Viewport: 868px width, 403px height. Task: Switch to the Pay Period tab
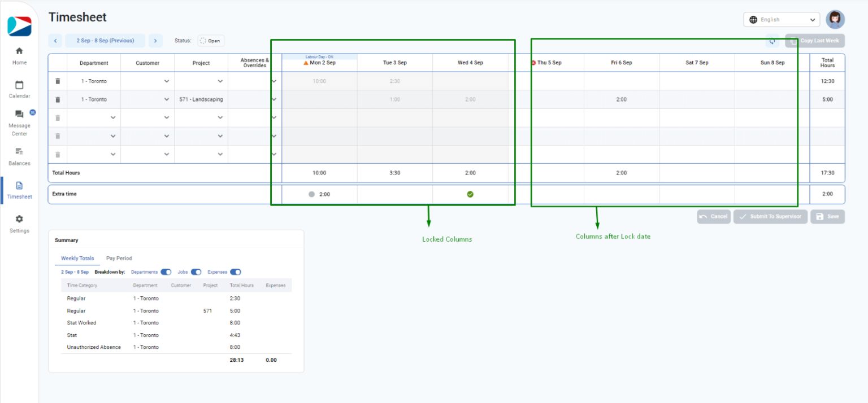pyautogui.click(x=119, y=258)
